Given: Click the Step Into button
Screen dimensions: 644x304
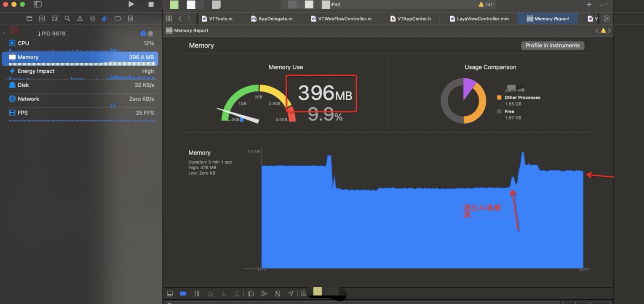Looking at the screenshot, I should [224, 293].
